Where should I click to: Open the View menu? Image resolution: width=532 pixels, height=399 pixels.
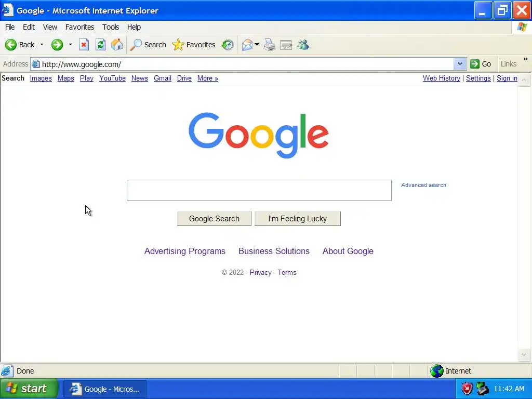pyautogui.click(x=50, y=27)
